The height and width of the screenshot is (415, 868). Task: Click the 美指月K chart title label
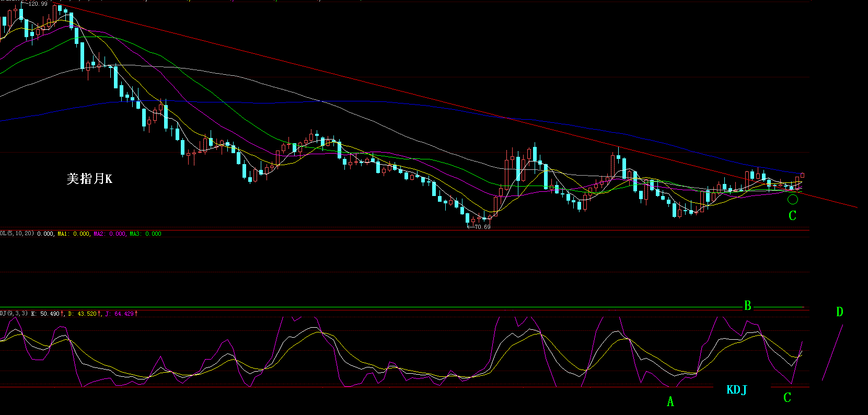pos(89,179)
